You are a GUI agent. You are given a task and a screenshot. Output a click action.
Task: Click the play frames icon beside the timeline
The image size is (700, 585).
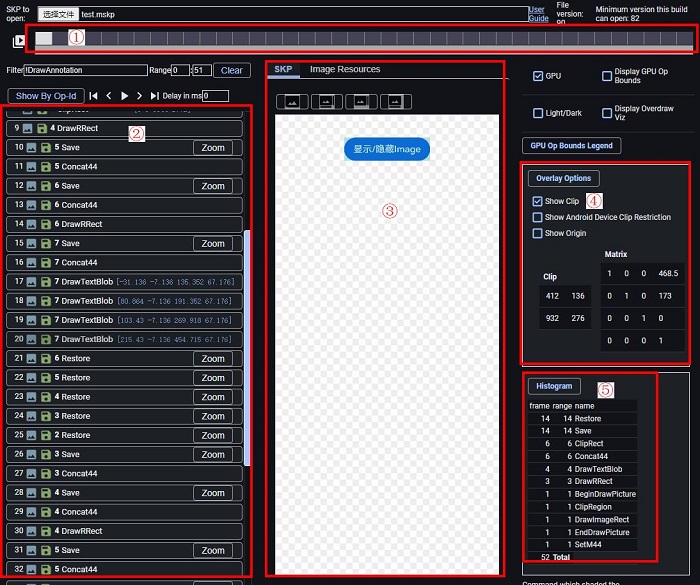[x=19, y=41]
